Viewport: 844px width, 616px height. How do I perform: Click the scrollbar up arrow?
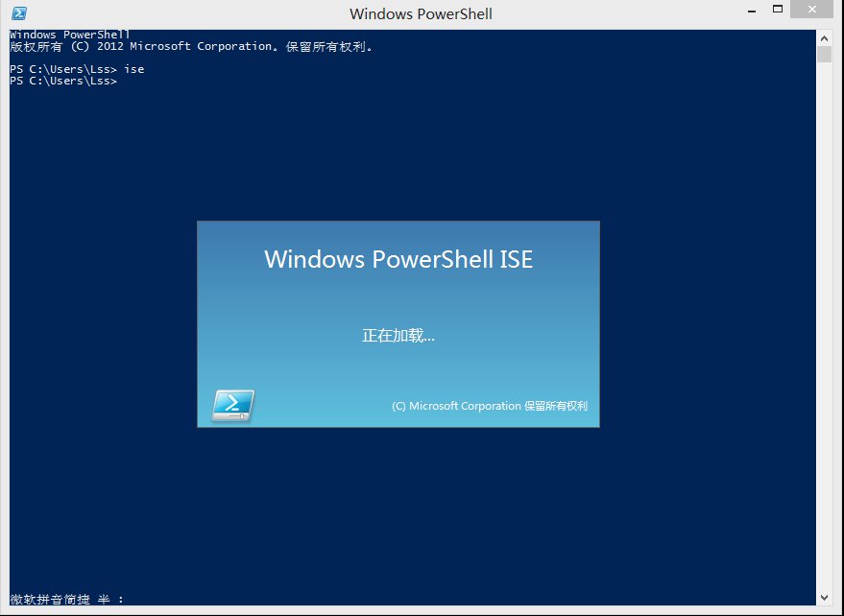coord(824,38)
